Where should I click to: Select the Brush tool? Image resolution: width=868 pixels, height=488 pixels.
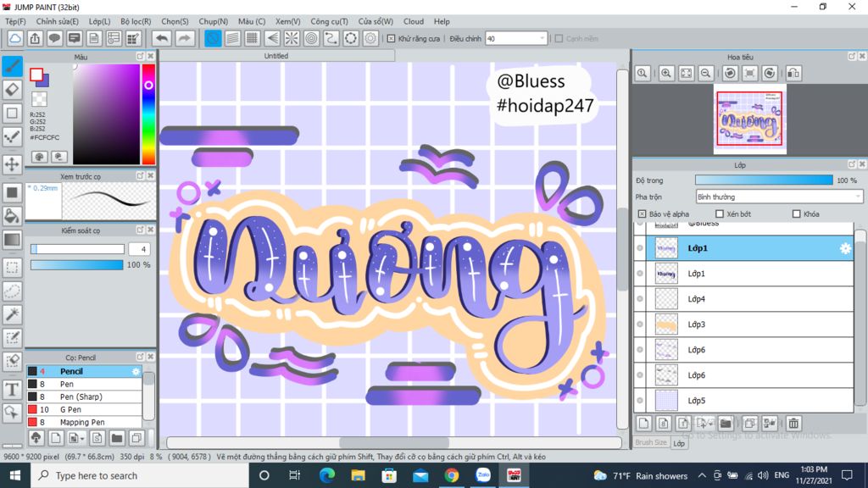(x=12, y=66)
